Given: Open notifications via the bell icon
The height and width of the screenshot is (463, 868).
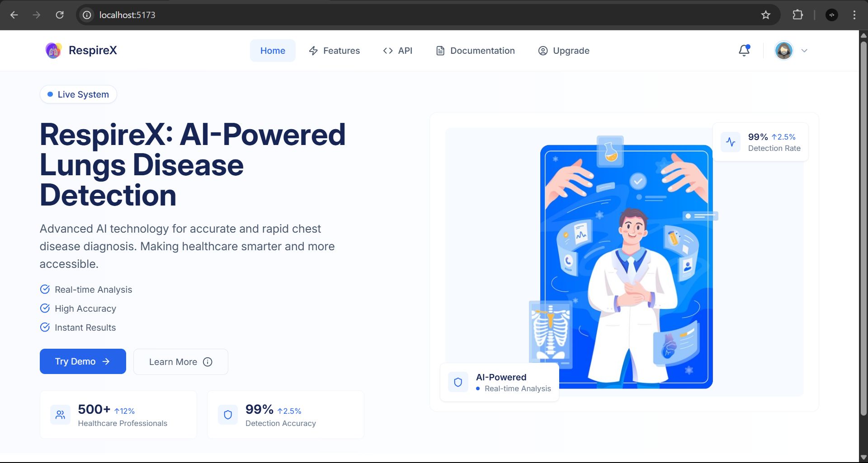Looking at the screenshot, I should (744, 51).
